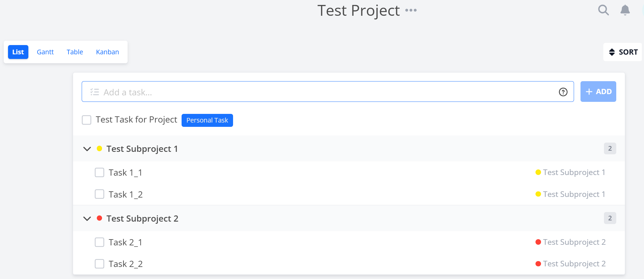Collapse the Test Subproject 1 section
Screen dimensions: 644x279
87,149
